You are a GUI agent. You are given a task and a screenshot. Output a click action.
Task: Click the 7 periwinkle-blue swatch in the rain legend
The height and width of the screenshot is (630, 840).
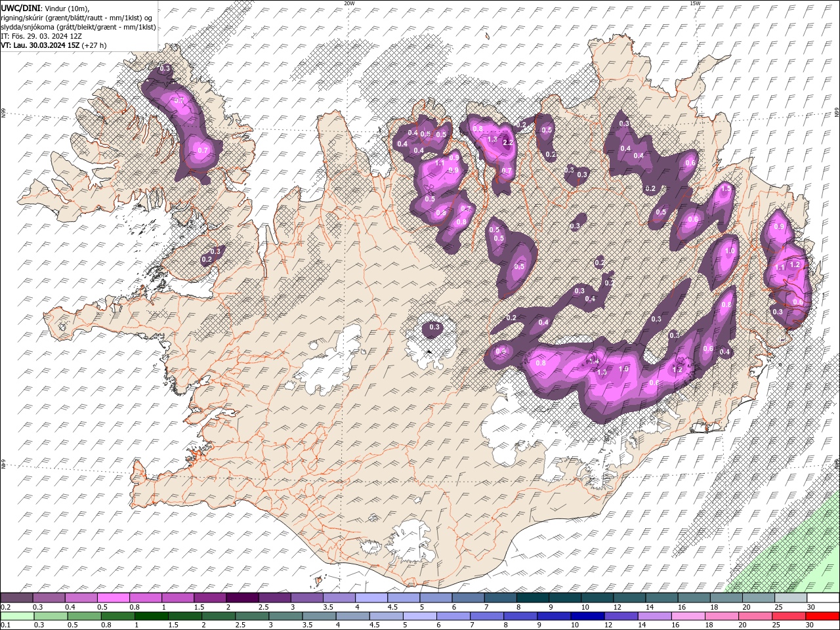(x=486, y=616)
